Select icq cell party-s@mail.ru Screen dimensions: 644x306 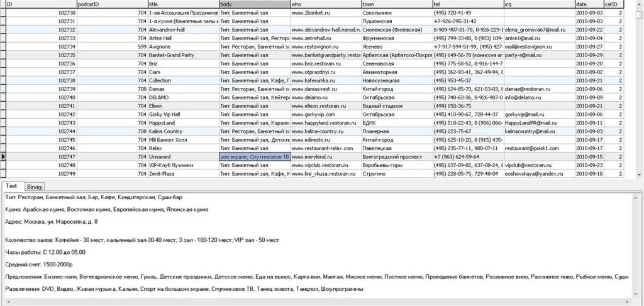tap(539, 55)
